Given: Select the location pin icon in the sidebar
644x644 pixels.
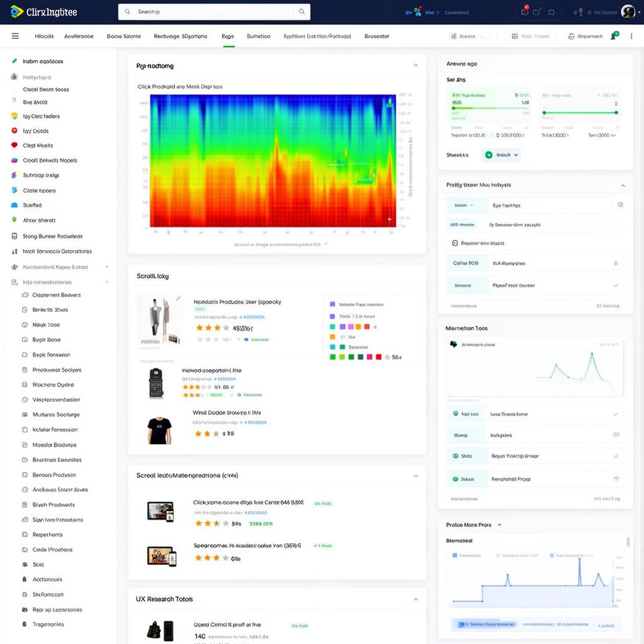Looking at the screenshot, I should 15,220.
